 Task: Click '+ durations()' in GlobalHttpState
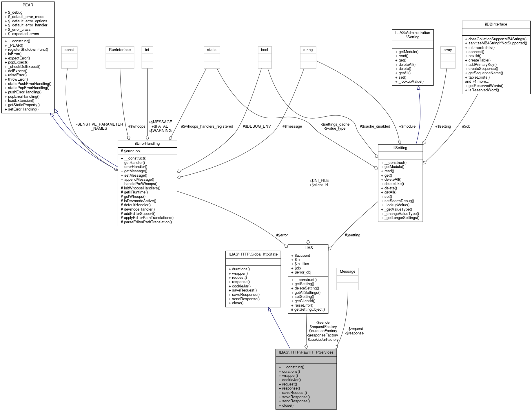click(239, 269)
